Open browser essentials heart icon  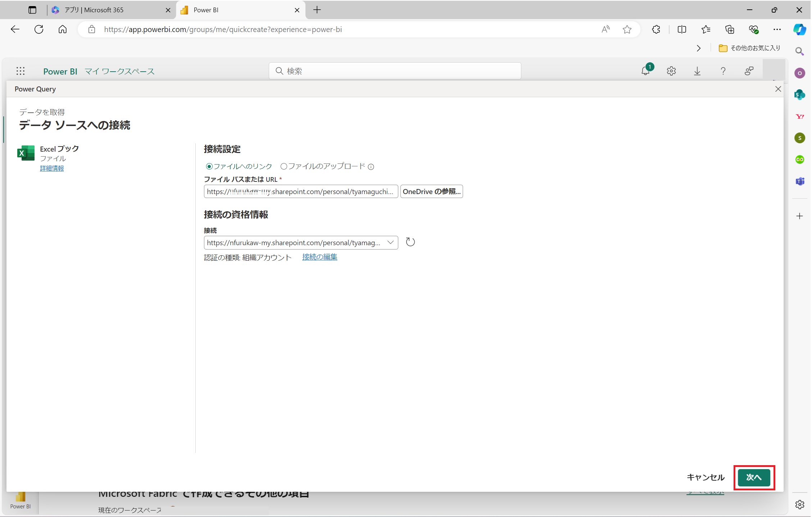[754, 29]
